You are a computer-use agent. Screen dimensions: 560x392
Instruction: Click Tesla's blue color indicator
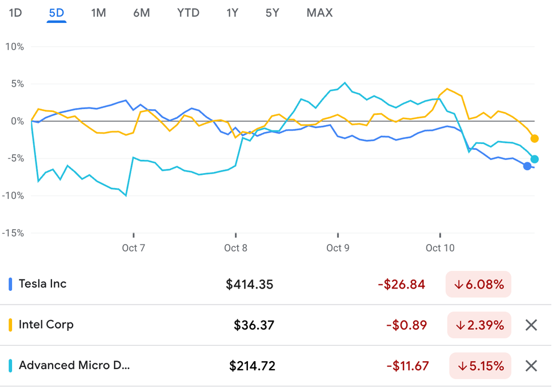pyautogui.click(x=10, y=284)
